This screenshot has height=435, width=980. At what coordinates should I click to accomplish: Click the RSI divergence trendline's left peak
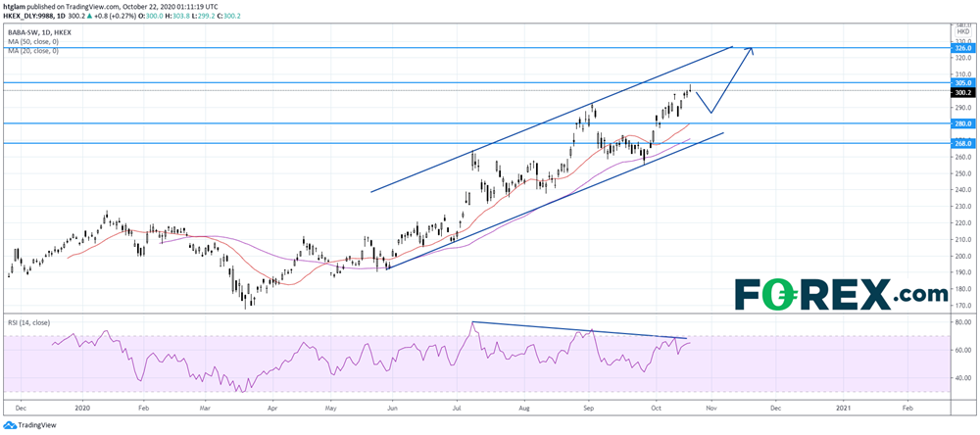pos(472,321)
